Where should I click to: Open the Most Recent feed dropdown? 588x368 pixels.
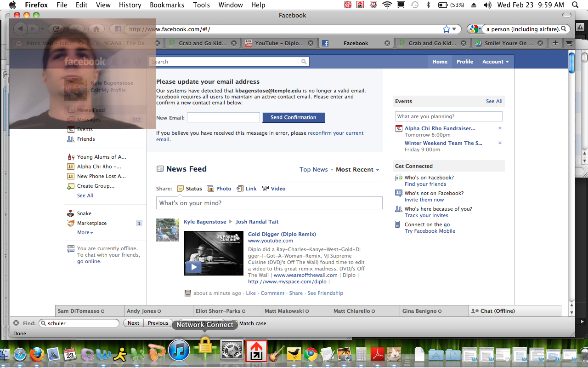click(x=357, y=170)
